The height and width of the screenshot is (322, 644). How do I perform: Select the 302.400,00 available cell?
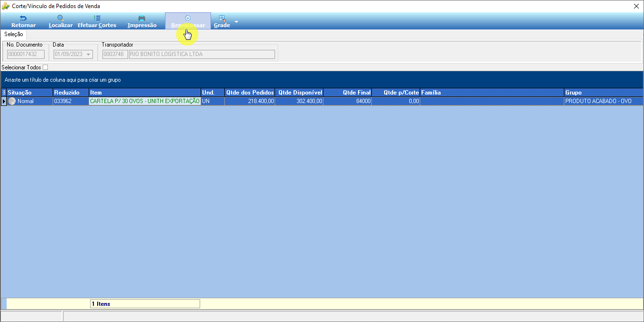[x=300, y=101]
